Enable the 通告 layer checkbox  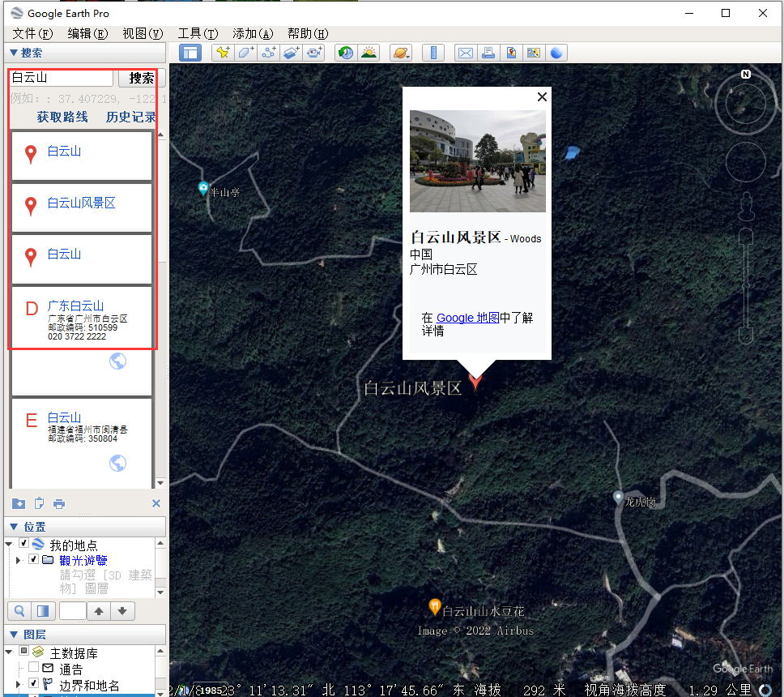[x=33, y=668]
